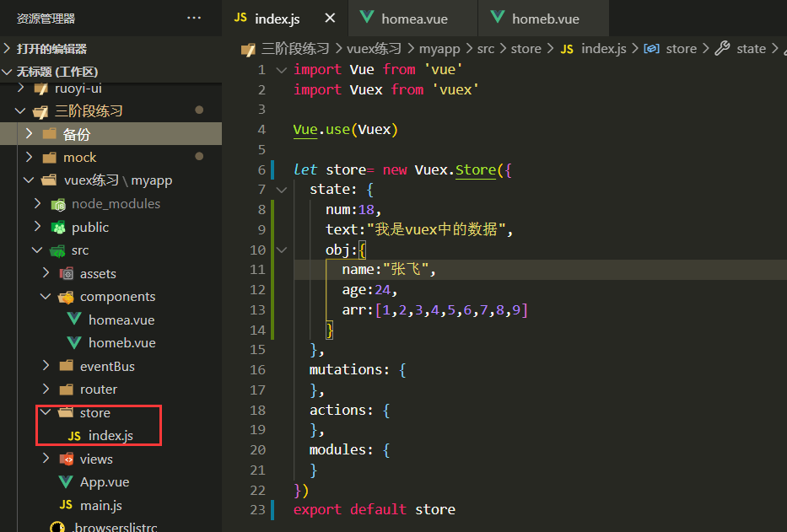The width and height of the screenshot is (787, 532).
Task: Click the Vue icon beside homeb.vue in tree
Action: pos(74,342)
